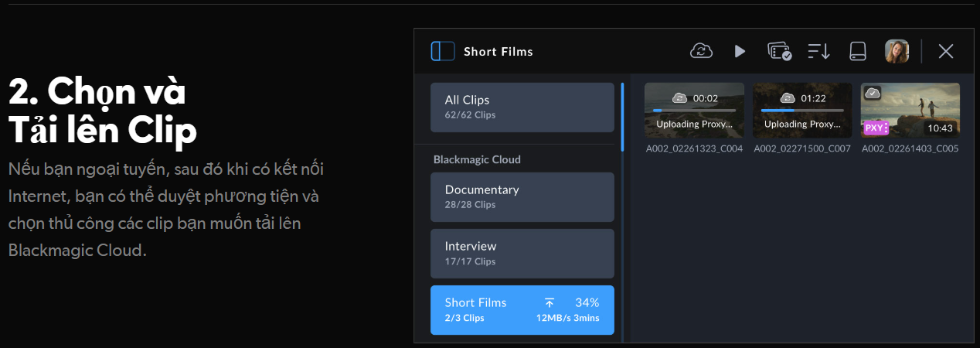
Task: Click the file name A002_02271500_C007
Action: pos(802,148)
